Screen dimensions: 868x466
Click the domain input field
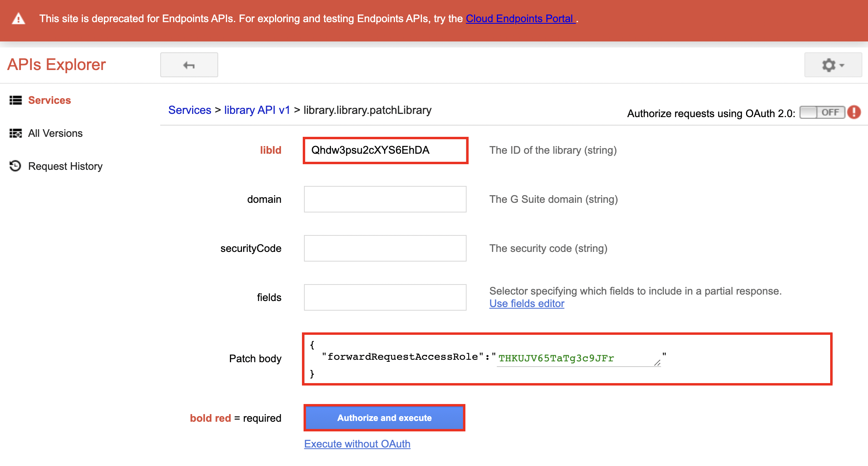point(384,199)
